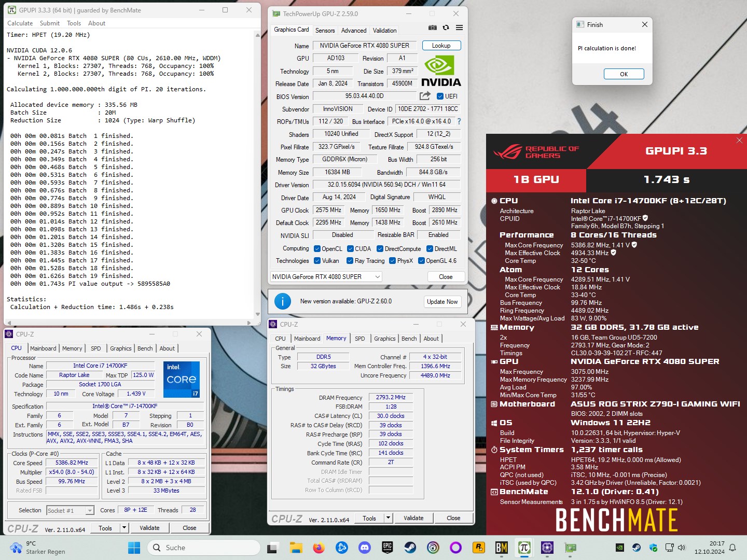747x560 pixels.
Task: Click ROG Republic of Gamers logo
Action: tap(536, 152)
